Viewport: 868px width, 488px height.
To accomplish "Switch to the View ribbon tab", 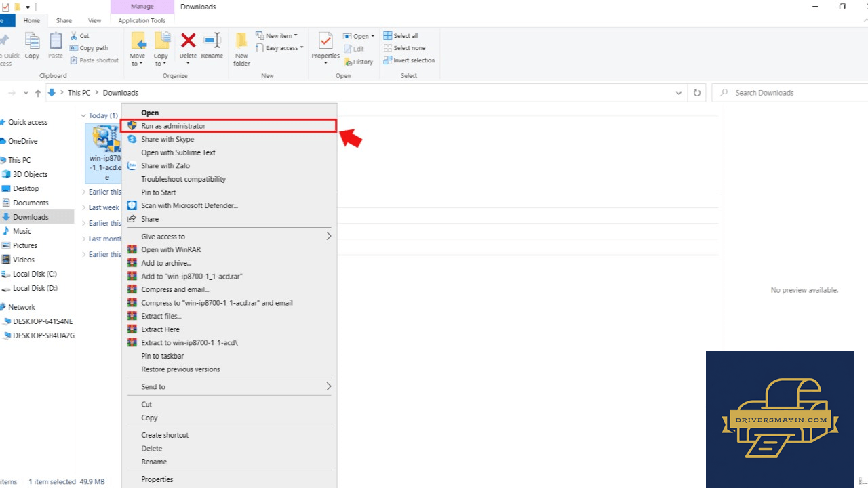I will pos(94,20).
